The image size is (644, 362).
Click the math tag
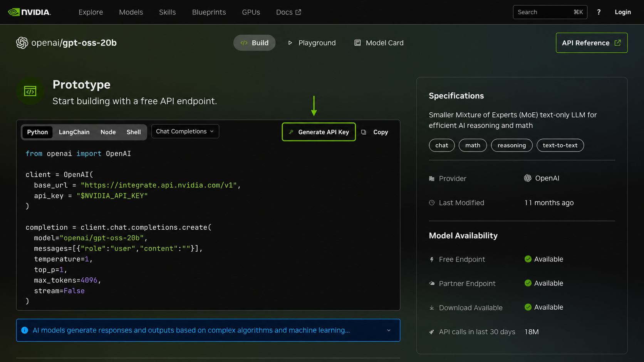point(473,145)
